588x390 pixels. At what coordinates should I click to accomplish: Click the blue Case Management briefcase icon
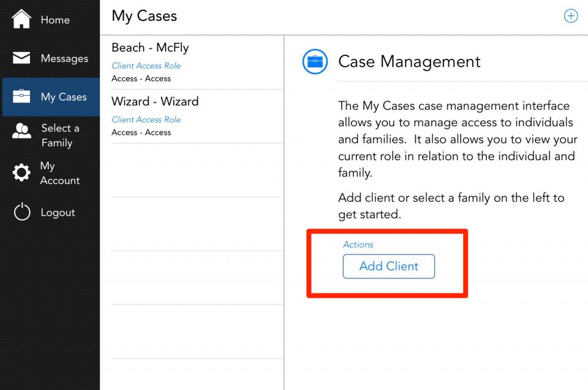(315, 61)
